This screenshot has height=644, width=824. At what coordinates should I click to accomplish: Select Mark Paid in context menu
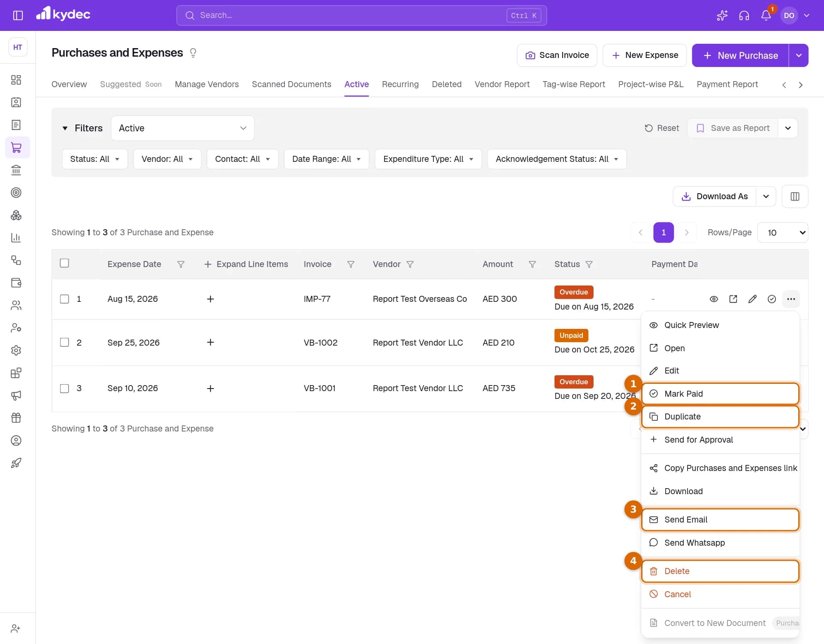(720, 394)
